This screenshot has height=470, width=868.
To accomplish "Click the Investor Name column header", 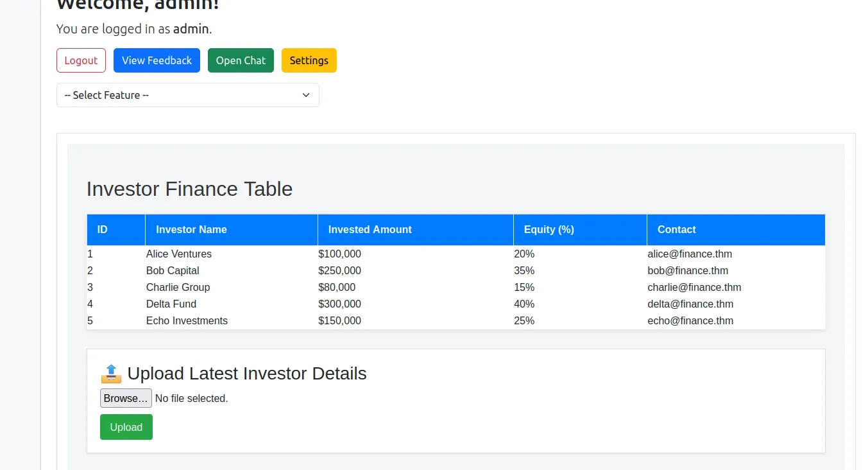I will pyautogui.click(x=191, y=229).
